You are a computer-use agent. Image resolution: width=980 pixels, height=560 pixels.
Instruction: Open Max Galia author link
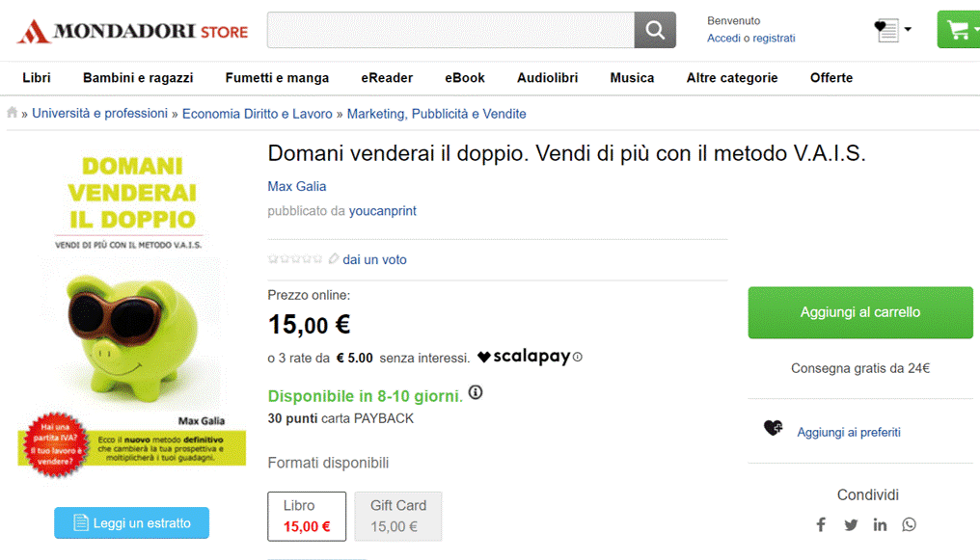tap(297, 186)
